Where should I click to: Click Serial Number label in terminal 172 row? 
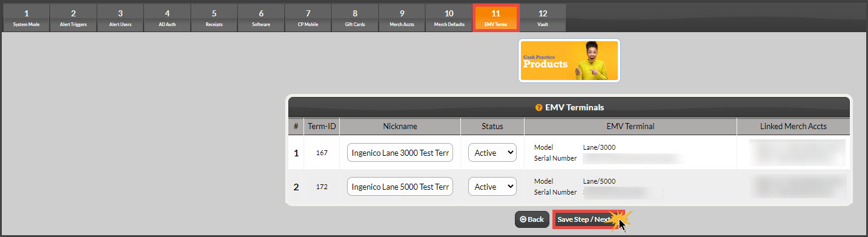555,192
